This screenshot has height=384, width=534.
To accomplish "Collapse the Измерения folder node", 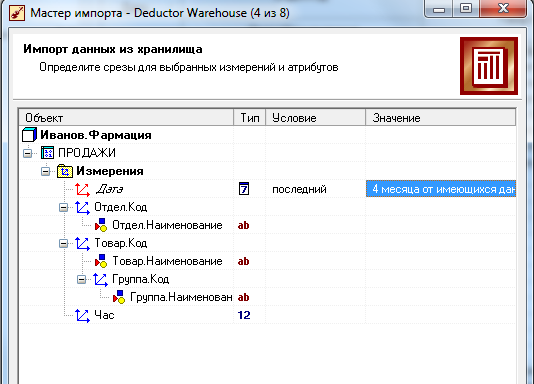I will point(46,171).
